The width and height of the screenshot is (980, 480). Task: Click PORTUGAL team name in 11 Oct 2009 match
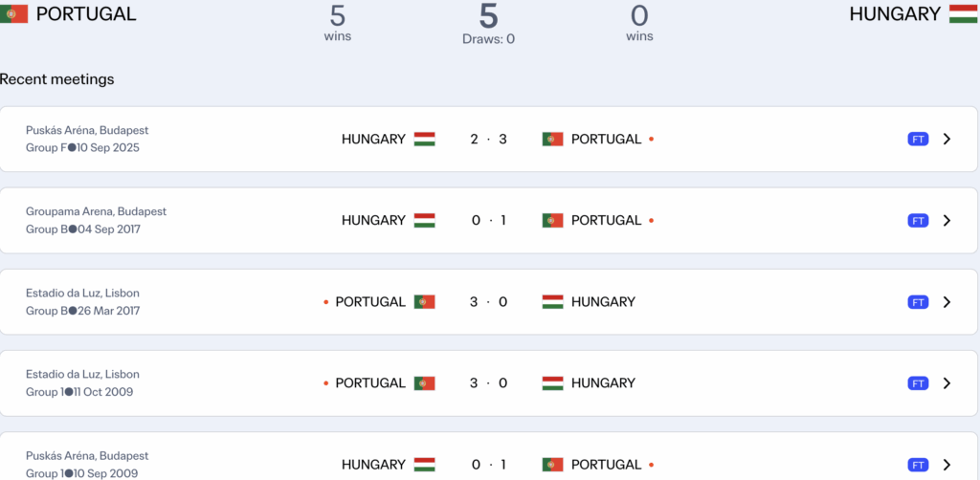pos(370,383)
